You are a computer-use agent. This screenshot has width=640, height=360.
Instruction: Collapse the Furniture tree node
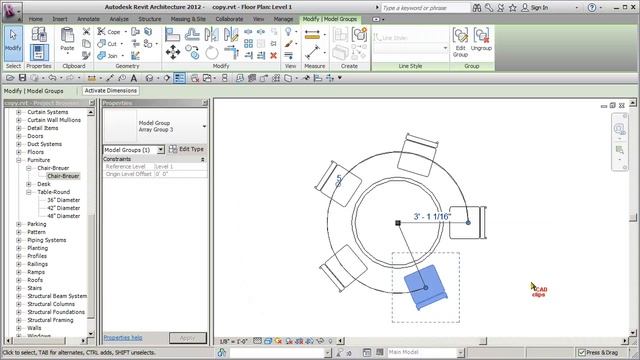[x=18, y=160]
